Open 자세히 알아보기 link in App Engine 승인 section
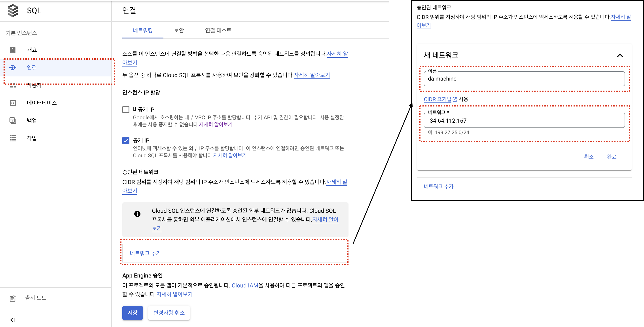Image resolution: width=644 pixels, height=327 pixels. click(174, 294)
